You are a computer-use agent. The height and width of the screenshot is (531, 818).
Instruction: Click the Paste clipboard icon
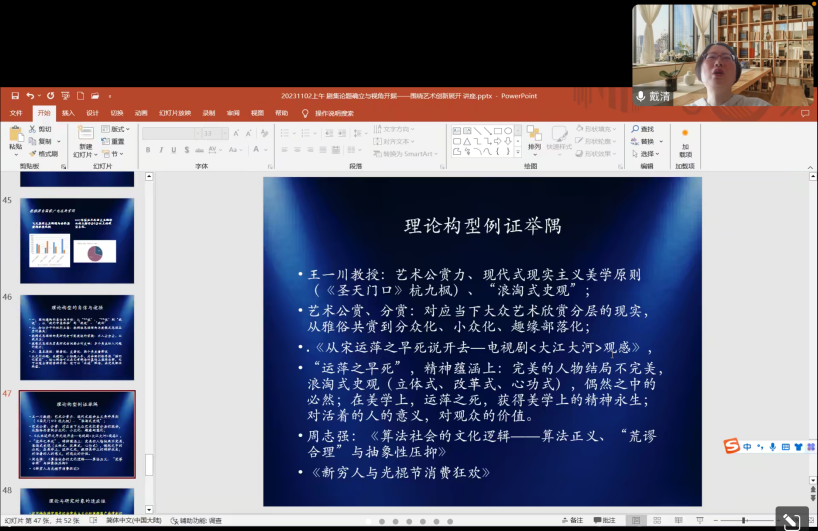tap(15, 135)
